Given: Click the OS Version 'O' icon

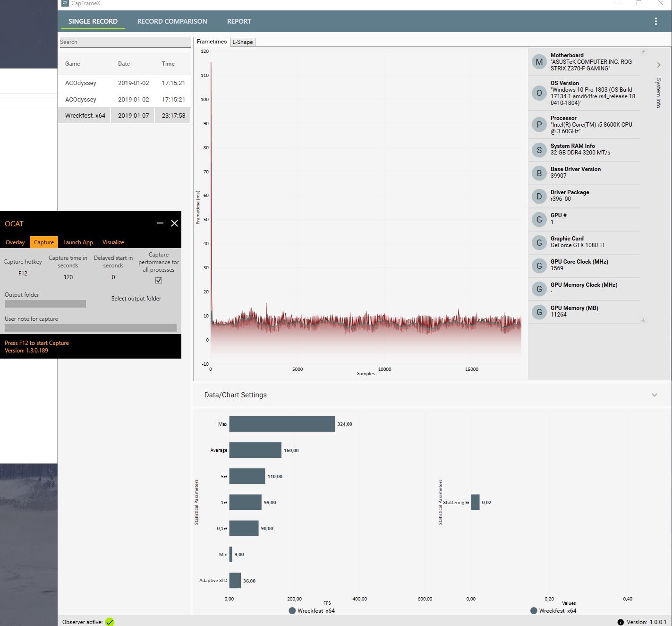Looking at the screenshot, I should click(x=539, y=93).
